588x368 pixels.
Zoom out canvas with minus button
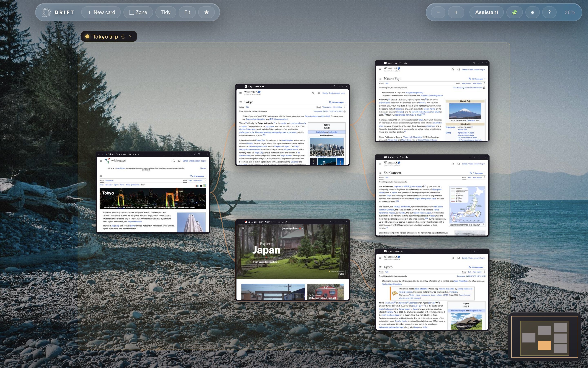(x=438, y=12)
